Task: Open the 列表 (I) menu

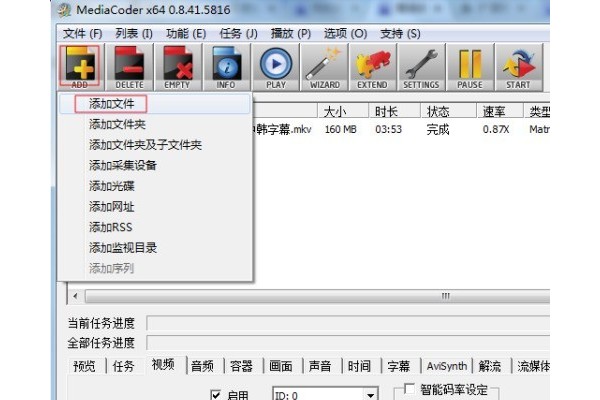Action: pyautogui.click(x=134, y=34)
